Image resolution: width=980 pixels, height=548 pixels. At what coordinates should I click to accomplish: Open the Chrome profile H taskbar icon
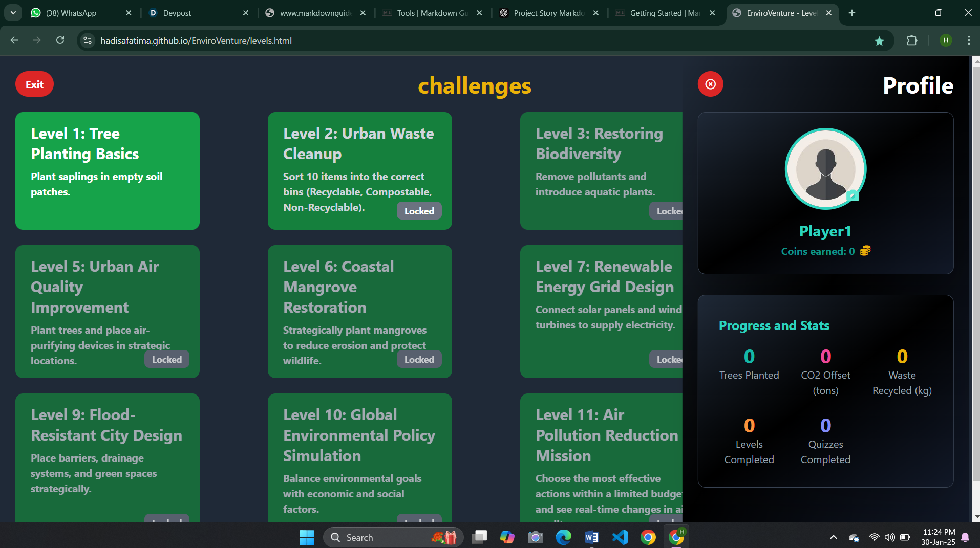coord(676,537)
